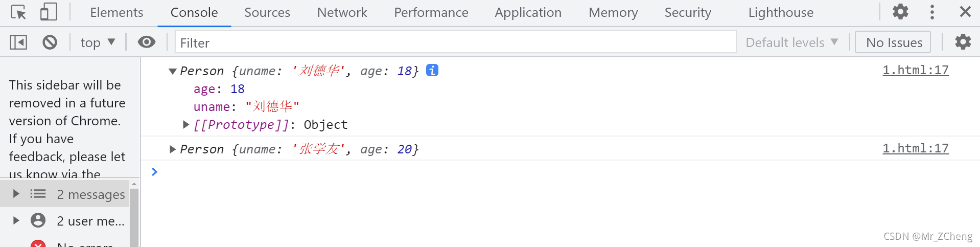Collapse the expanded Person 刘德华 object

[x=173, y=71]
